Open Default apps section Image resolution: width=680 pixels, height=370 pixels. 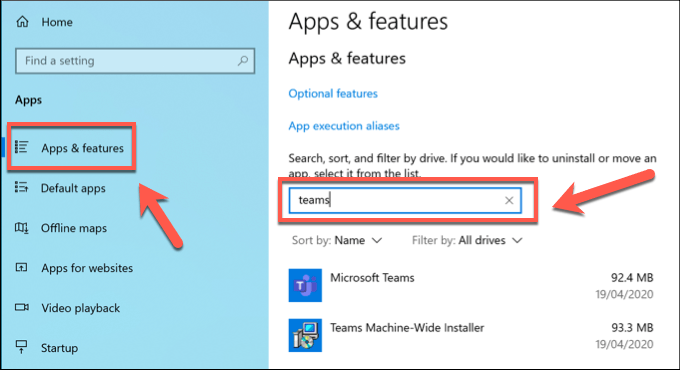tap(73, 188)
